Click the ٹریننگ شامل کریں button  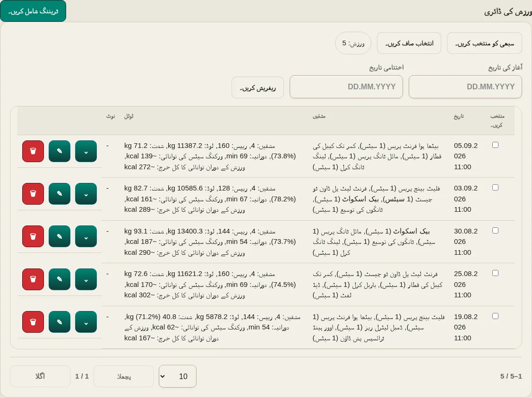33,11
